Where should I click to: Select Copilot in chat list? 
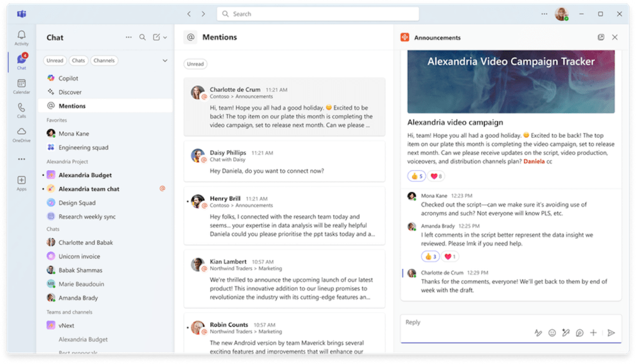pos(68,78)
